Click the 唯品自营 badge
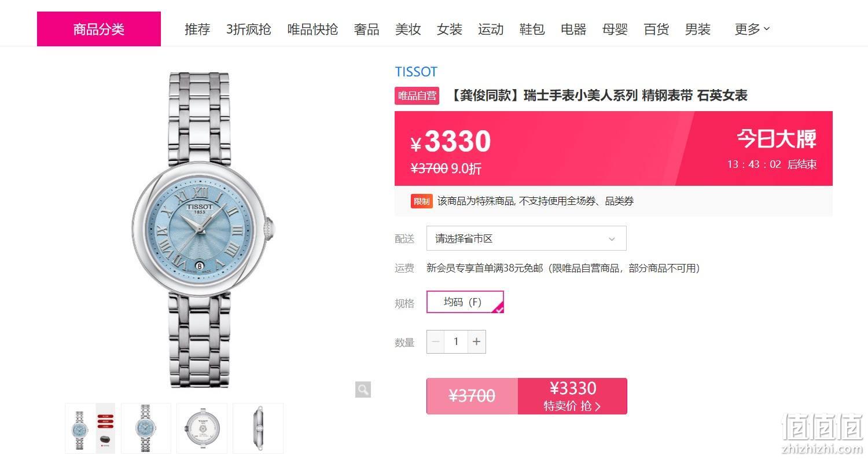The height and width of the screenshot is (459, 868). (x=417, y=96)
